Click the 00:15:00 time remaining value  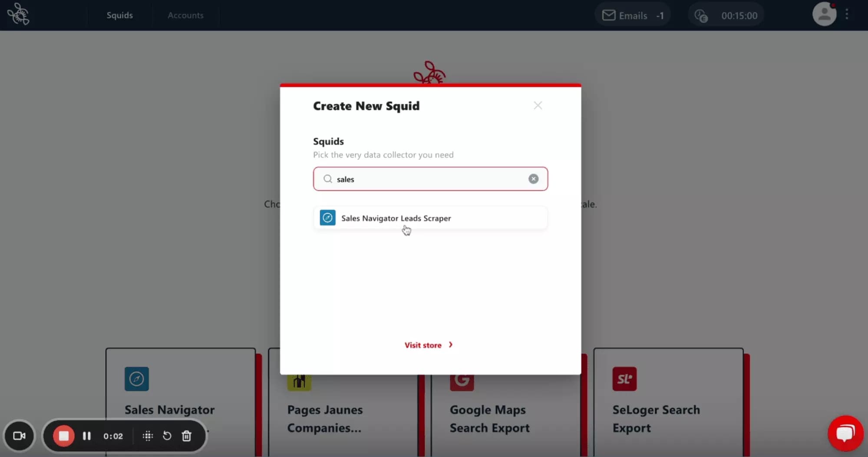(x=739, y=16)
